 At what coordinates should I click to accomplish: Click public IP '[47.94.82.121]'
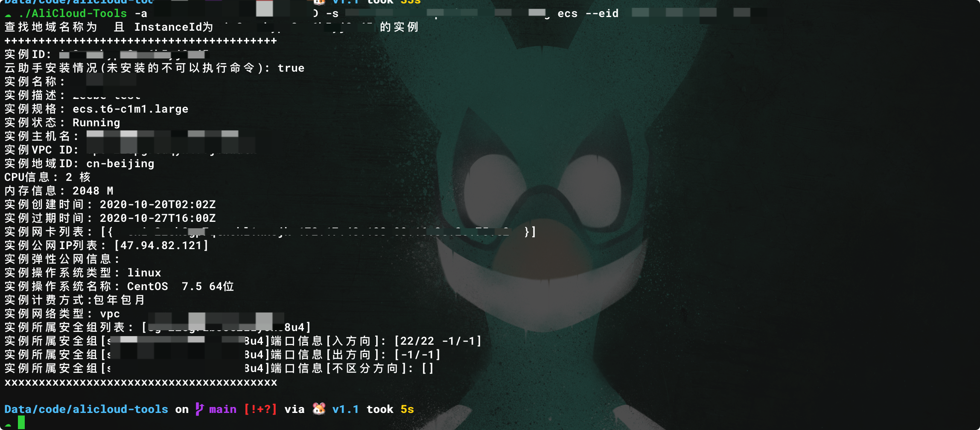point(161,246)
